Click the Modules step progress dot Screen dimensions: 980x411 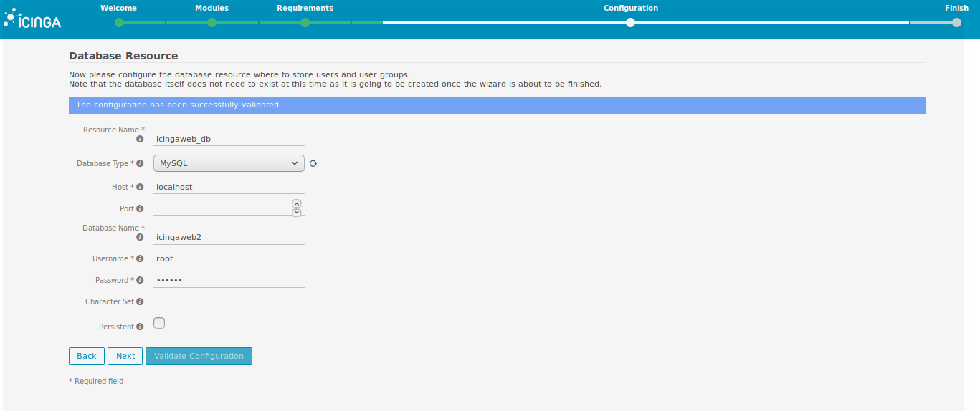(x=211, y=22)
